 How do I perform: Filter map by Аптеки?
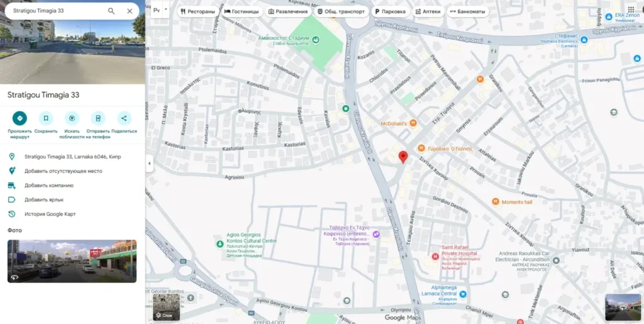coord(427,11)
